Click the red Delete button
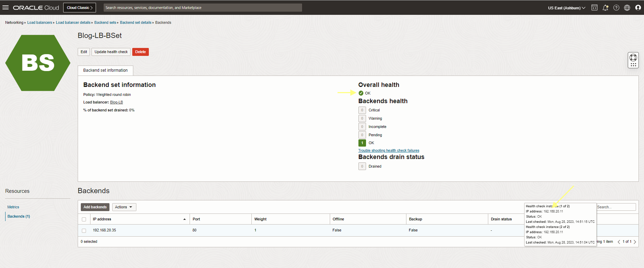 coord(141,52)
